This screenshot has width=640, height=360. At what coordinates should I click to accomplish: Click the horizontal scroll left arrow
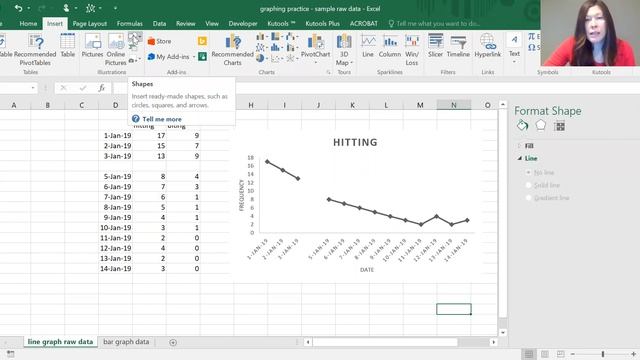(x=308, y=342)
